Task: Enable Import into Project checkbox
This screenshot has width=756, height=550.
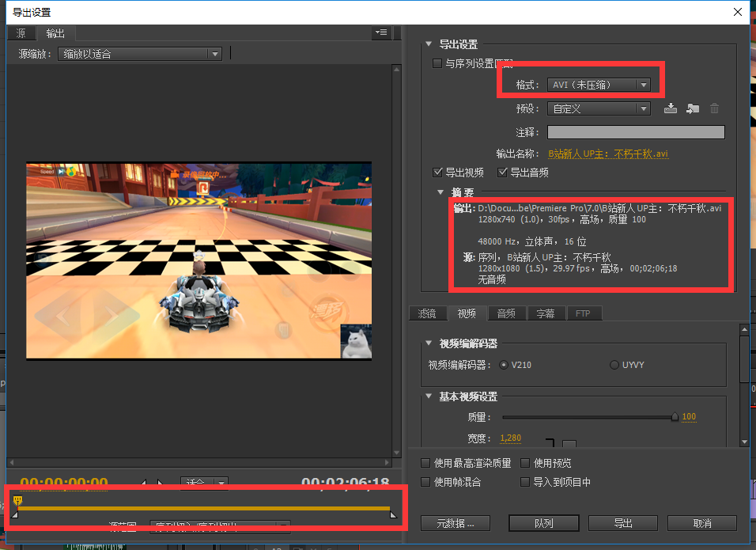Action: pos(525,482)
